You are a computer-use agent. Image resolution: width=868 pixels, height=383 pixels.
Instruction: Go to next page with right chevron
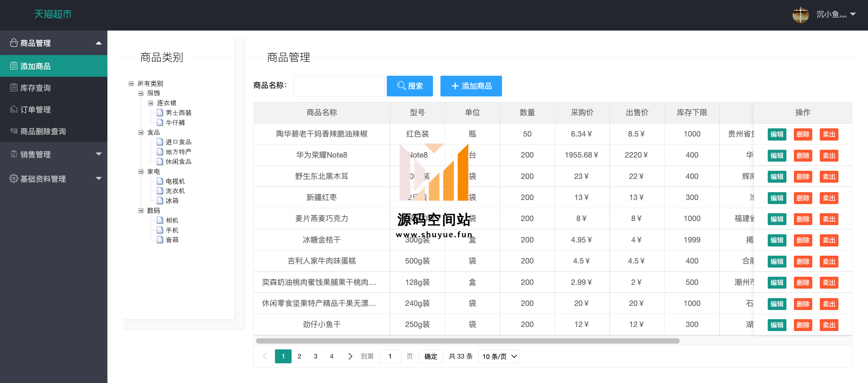350,356
